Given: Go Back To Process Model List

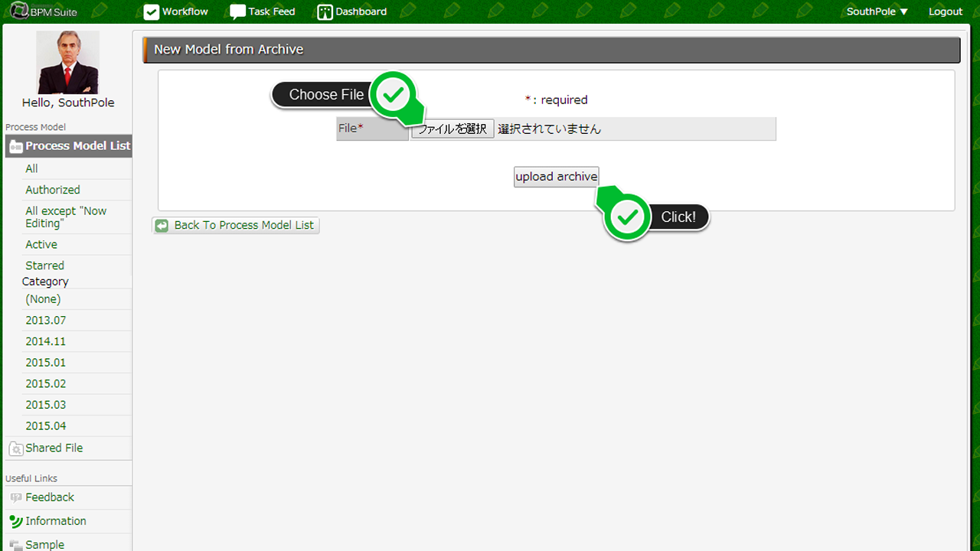Looking at the screenshot, I should click(236, 225).
